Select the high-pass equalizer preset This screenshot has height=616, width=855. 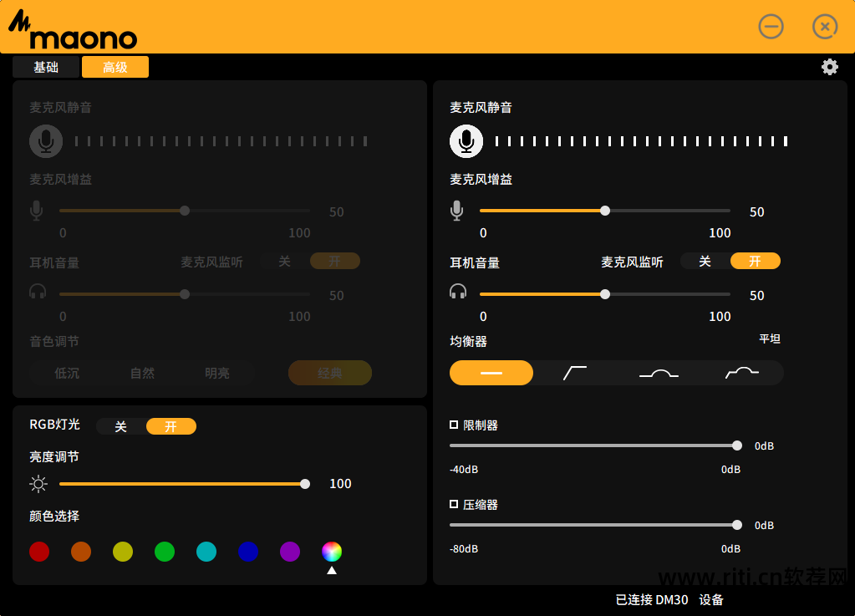point(575,373)
